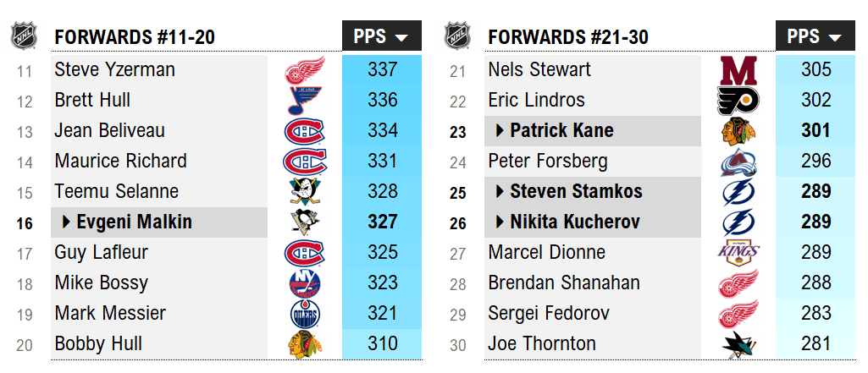The width and height of the screenshot is (868, 373).
Task: Expand the Steven Stamkos row
Action: coord(500,192)
